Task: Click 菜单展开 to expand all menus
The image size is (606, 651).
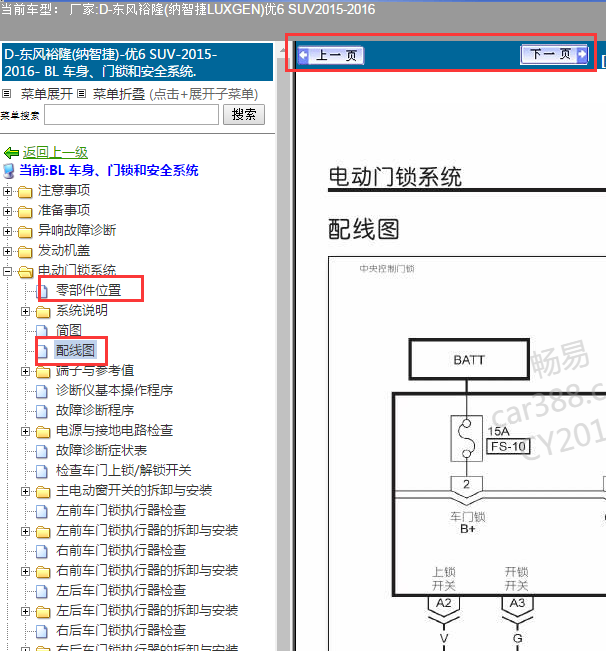Action: pos(47,94)
